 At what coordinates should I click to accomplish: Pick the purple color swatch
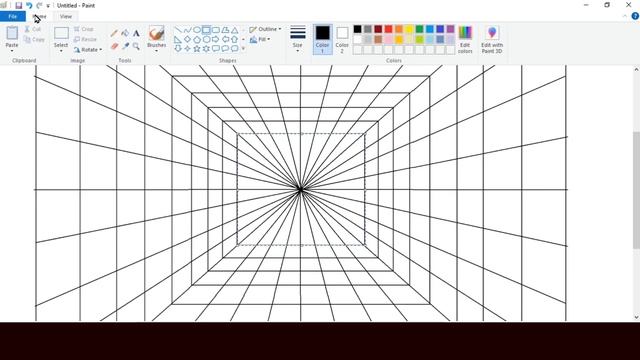click(x=450, y=29)
